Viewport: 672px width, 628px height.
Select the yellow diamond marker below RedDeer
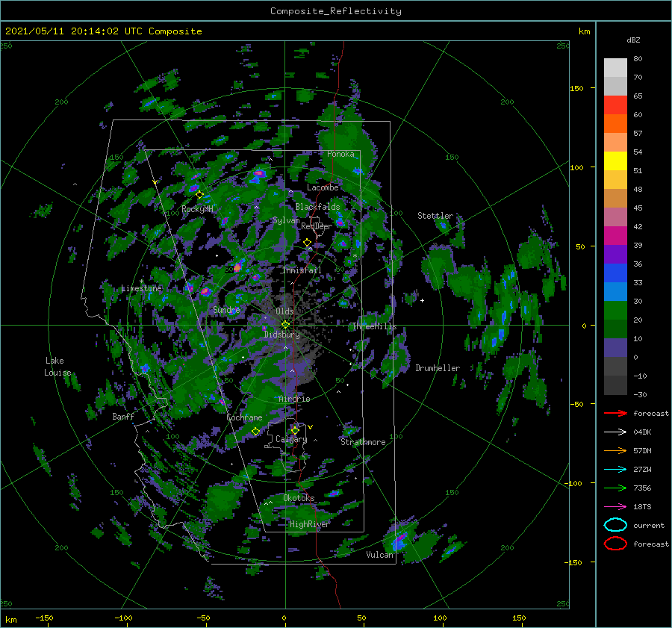pyautogui.click(x=308, y=243)
